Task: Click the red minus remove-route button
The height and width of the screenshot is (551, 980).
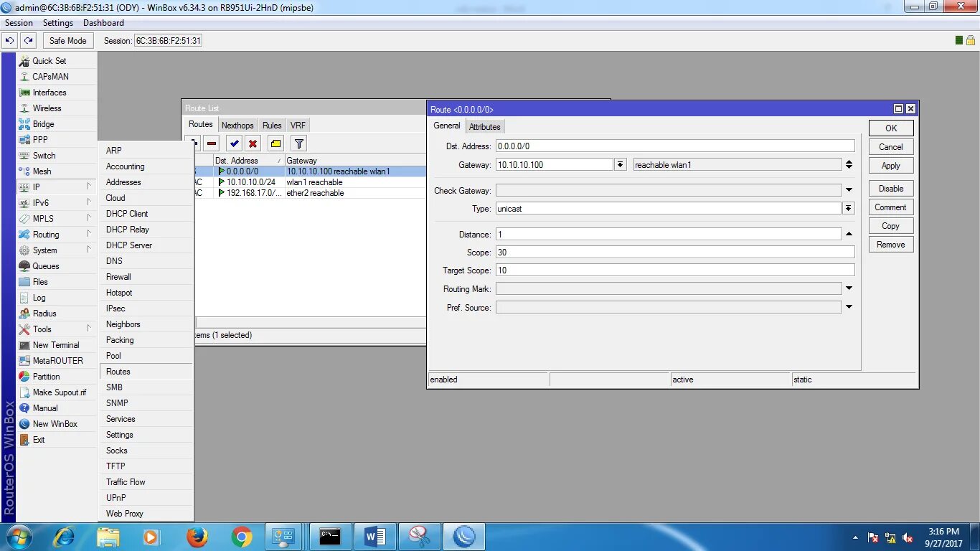Action: point(212,143)
